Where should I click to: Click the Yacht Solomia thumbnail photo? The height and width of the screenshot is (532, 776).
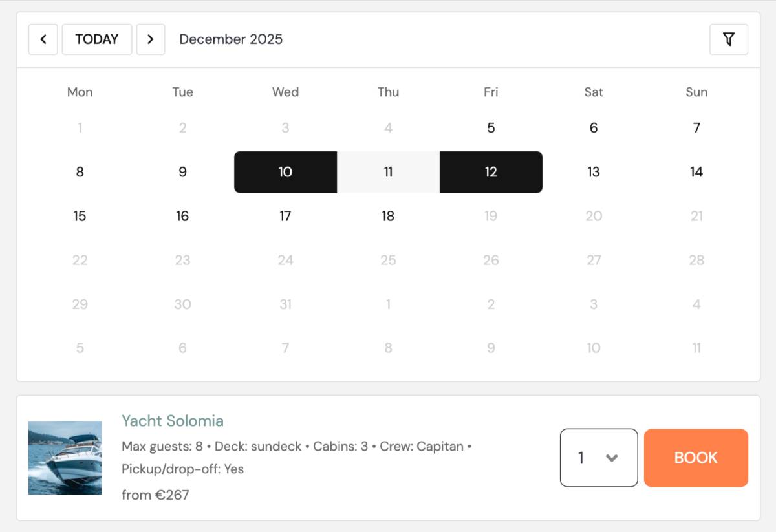tap(65, 458)
